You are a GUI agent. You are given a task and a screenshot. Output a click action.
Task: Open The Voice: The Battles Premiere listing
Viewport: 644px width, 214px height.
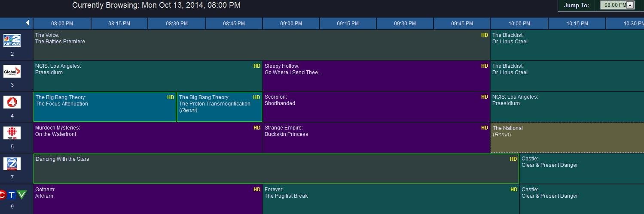coord(262,45)
